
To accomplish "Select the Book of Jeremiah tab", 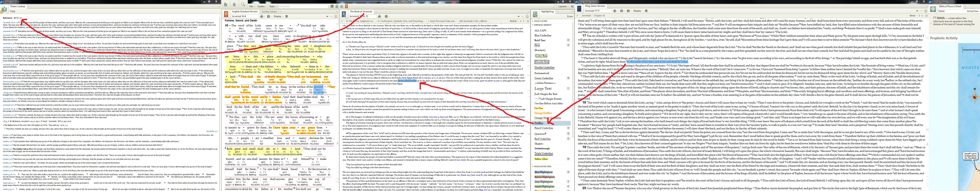I will (x=361, y=11).
